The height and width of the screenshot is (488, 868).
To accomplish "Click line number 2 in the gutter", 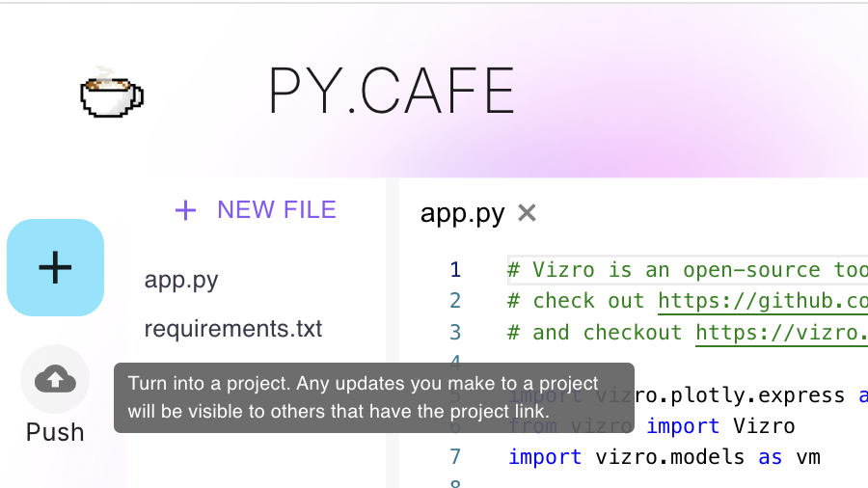I will click(x=455, y=301).
